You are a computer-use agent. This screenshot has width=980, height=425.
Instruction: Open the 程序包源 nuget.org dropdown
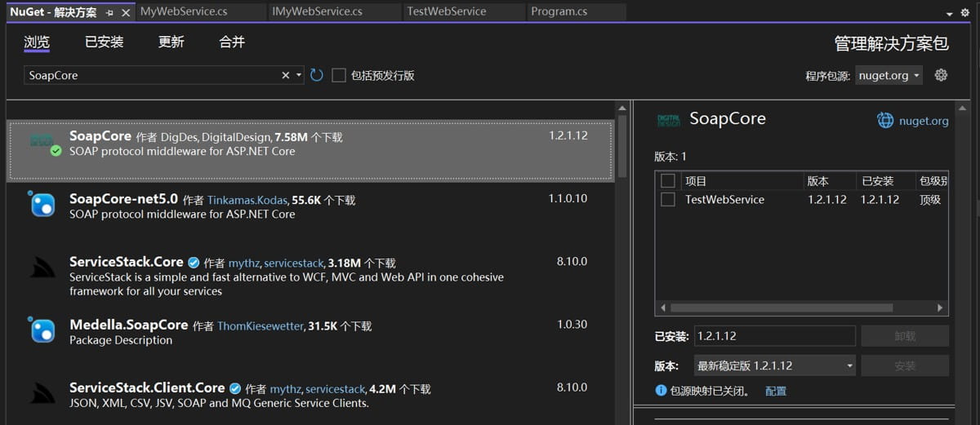(x=889, y=75)
